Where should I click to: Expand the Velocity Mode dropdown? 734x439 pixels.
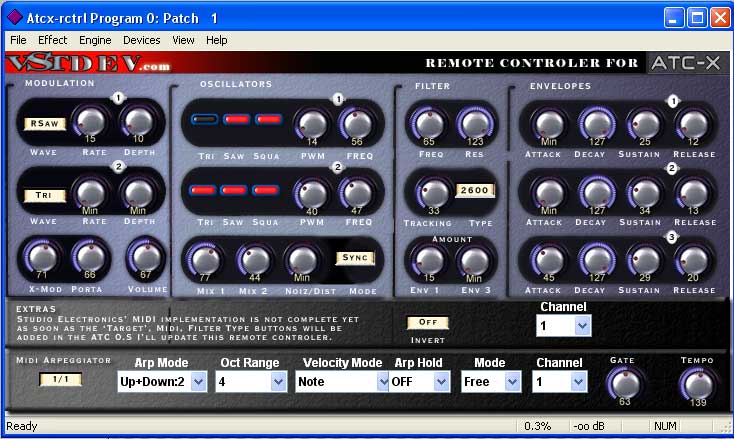pyautogui.click(x=383, y=382)
